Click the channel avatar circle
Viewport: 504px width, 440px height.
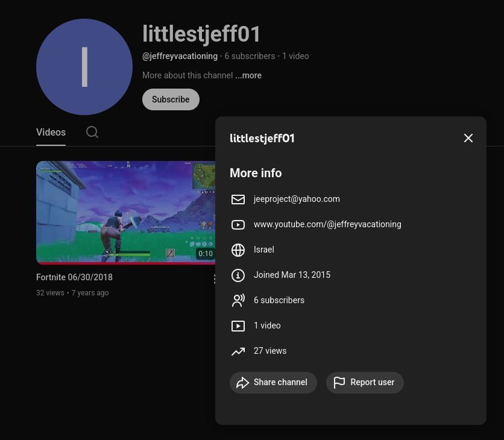coord(84,67)
